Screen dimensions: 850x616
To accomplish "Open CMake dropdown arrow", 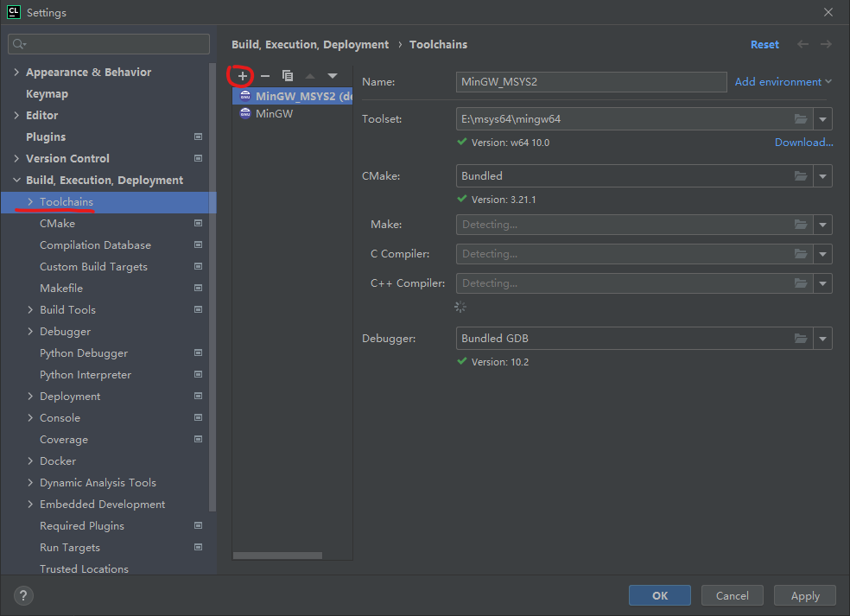I will pyautogui.click(x=823, y=175).
